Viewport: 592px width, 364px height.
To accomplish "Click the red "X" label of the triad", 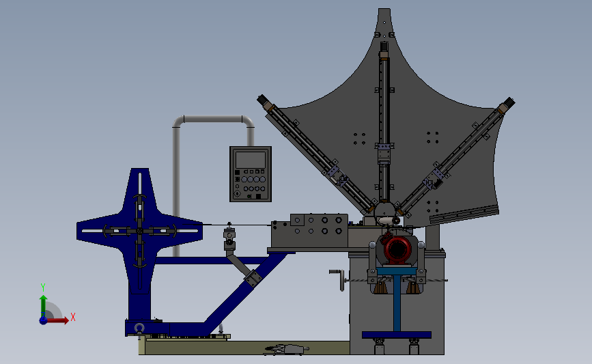I will [x=73, y=317].
